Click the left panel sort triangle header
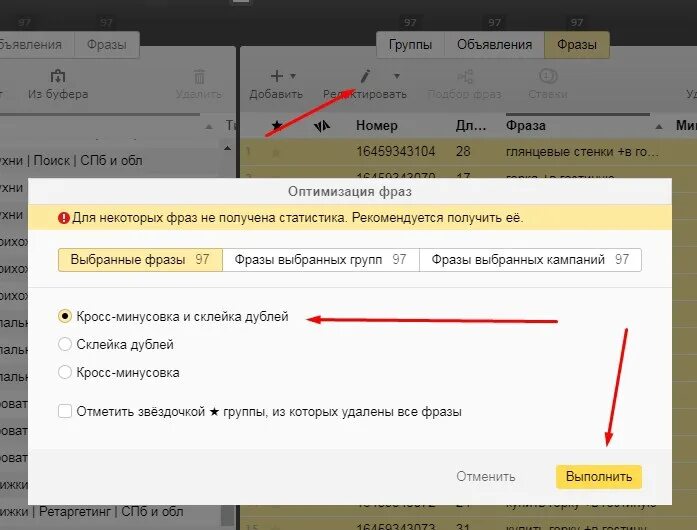Screen dimensions: 697x530 click(x=208, y=127)
